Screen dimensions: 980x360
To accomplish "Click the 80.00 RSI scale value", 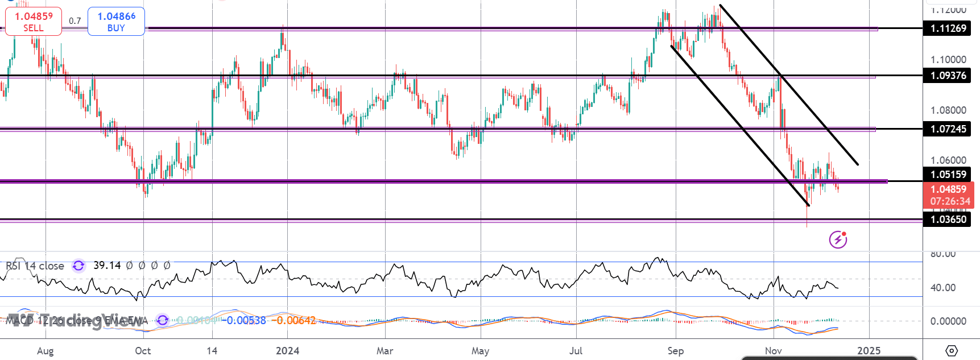I will (942, 254).
